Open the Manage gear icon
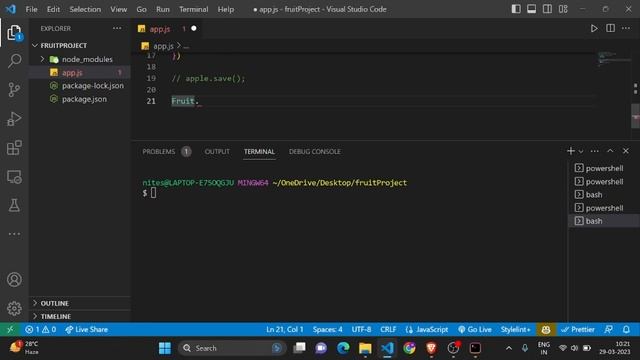The image size is (640, 360). tap(14, 308)
